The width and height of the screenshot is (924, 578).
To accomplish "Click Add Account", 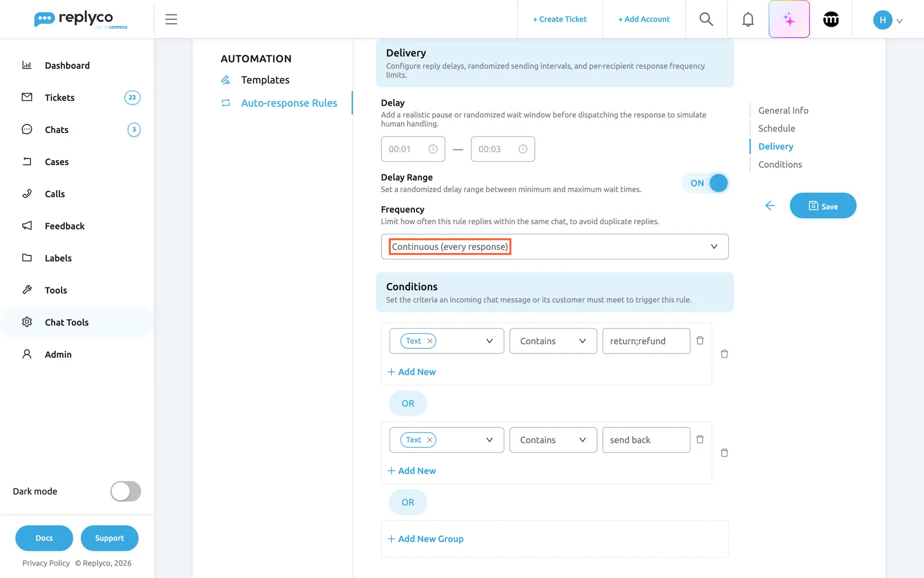I will (644, 19).
